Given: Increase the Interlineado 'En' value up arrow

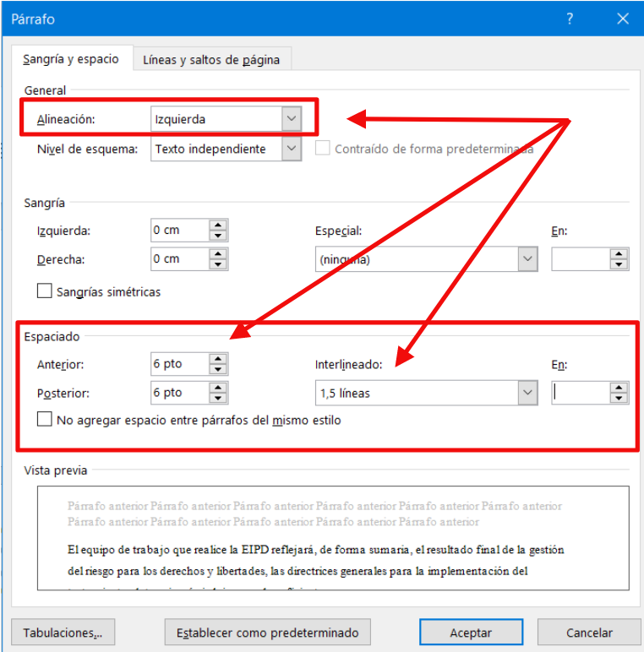Looking at the screenshot, I should (619, 388).
